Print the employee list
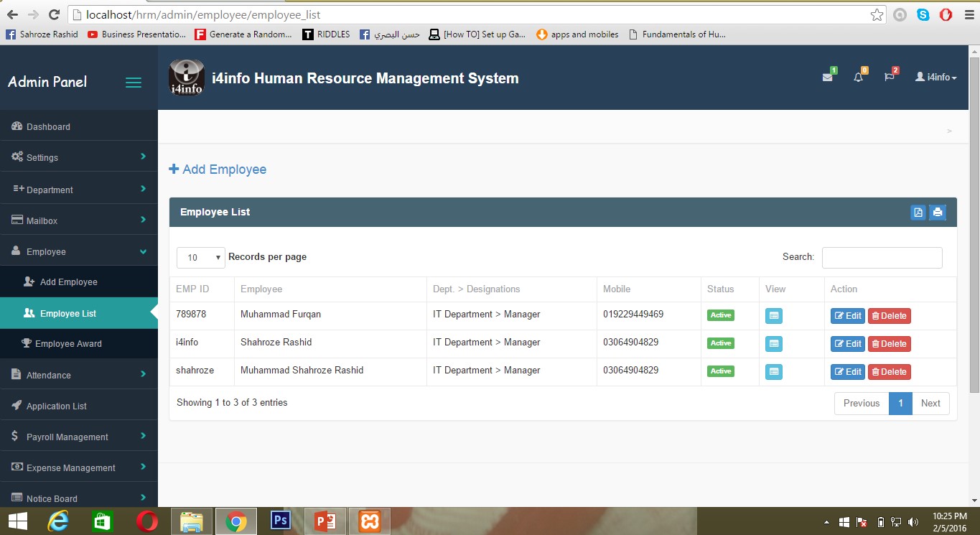The image size is (980, 535). coord(938,212)
